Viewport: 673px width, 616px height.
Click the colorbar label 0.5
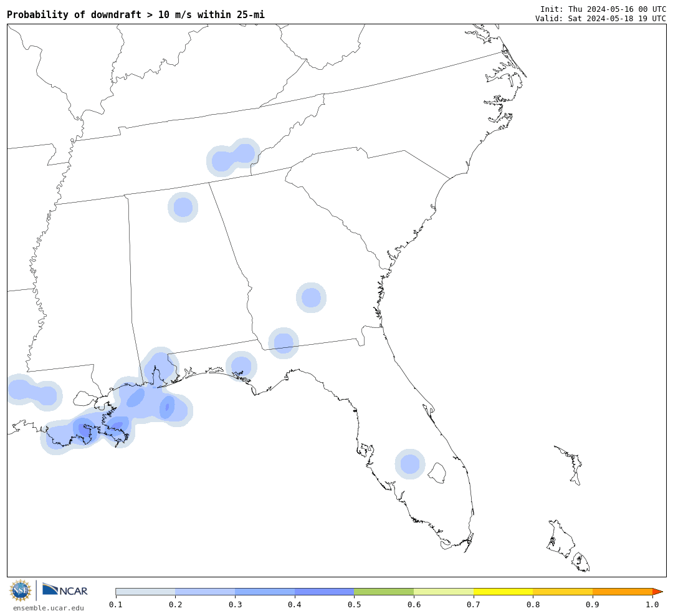(x=354, y=605)
